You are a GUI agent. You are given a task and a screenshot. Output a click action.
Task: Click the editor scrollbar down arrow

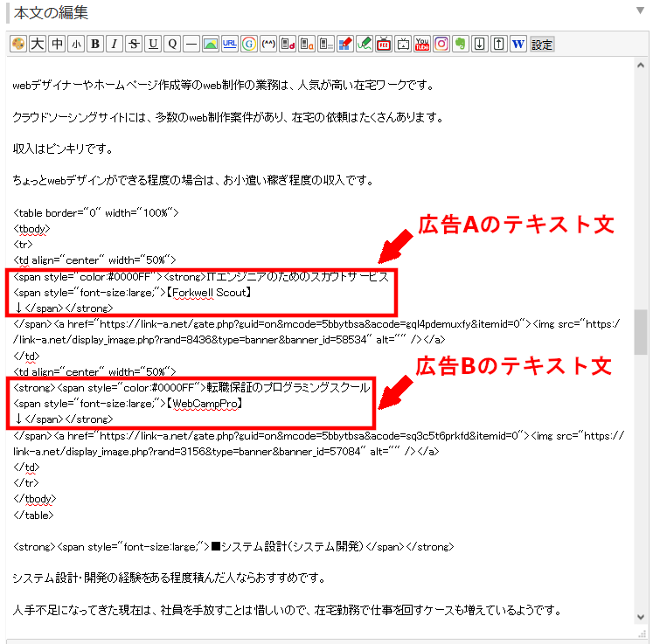pos(641,617)
